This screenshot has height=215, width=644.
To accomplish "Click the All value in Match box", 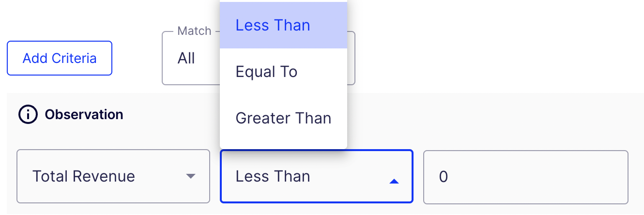I will pos(186,59).
